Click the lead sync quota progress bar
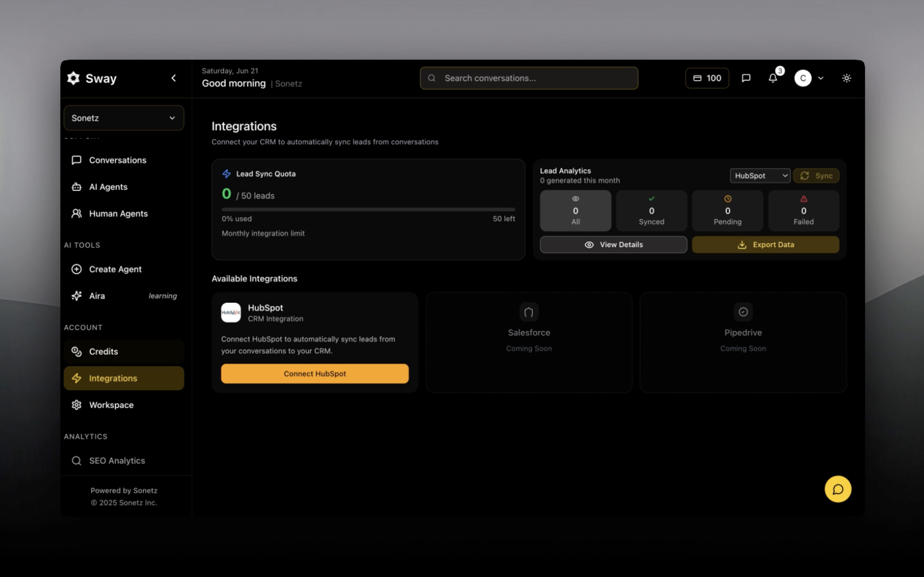 pyautogui.click(x=368, y=209)
